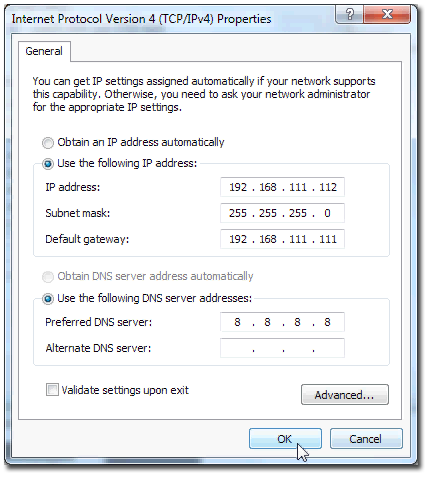This screenshot has width=431, height=483.
Task: Click last octet 112 of IP address
Action: pyautogui.click(x=328, y=187)
